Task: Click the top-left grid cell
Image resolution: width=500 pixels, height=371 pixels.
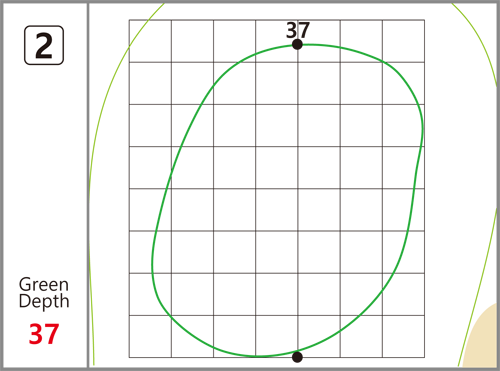Action: click(150, 41)
